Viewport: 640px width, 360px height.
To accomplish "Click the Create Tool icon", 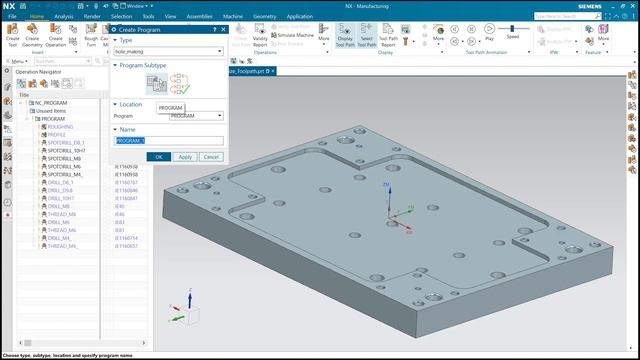I will [13, 35].
